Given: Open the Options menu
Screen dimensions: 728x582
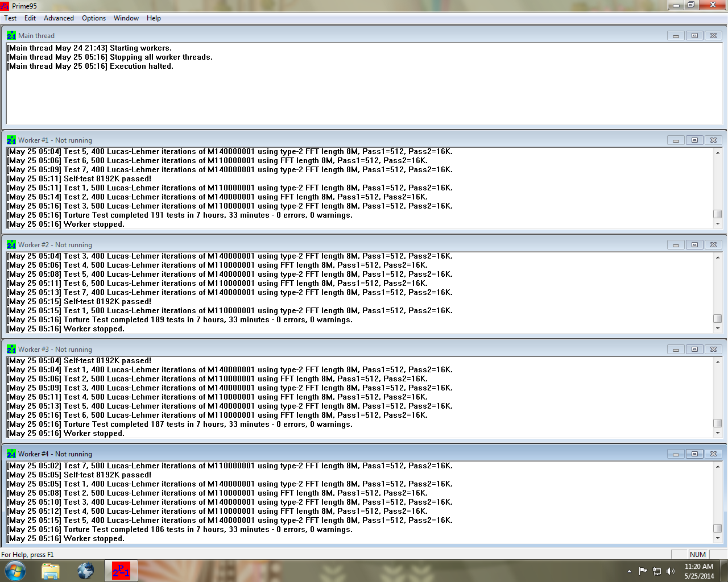Looking at the screenshot, I should 94,18.
